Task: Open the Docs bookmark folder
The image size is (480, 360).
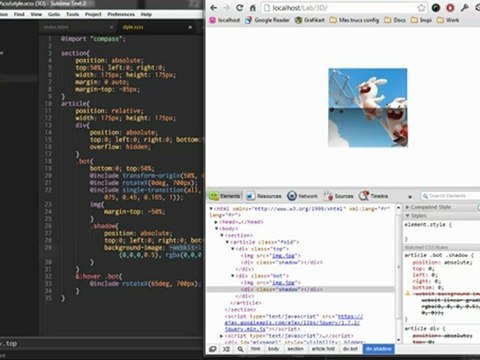Action: point(395,20)
